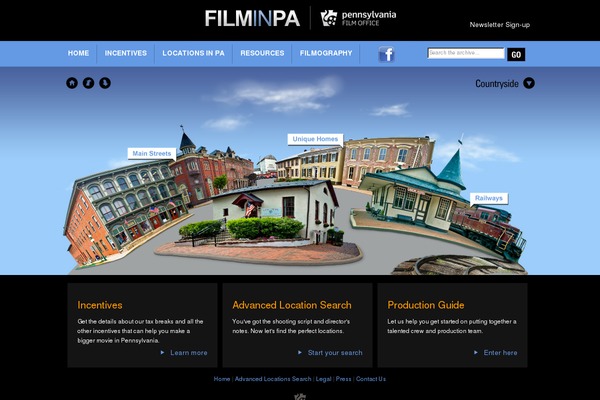
Task: Click the FILMINPA logo
Action: click(252, 18)
